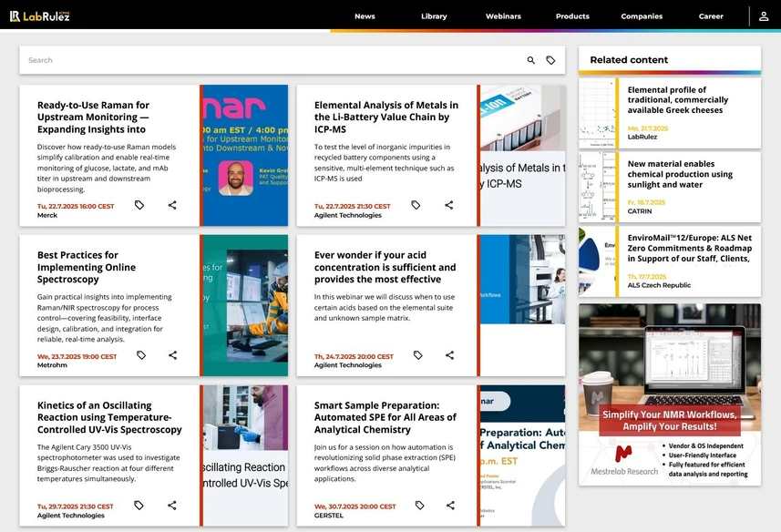Screen dimensions: 781x532
Task: Open the News menu
Action: tap(365, 16)
